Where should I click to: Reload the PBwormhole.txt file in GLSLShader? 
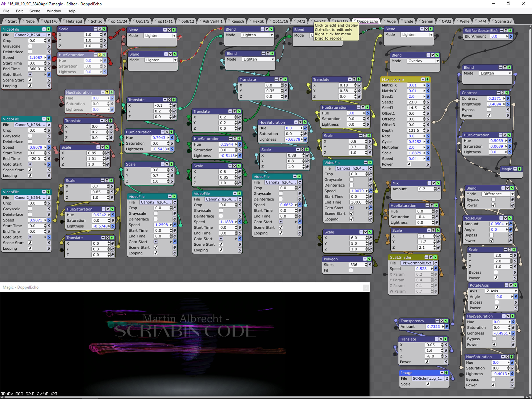click(436, 263)
